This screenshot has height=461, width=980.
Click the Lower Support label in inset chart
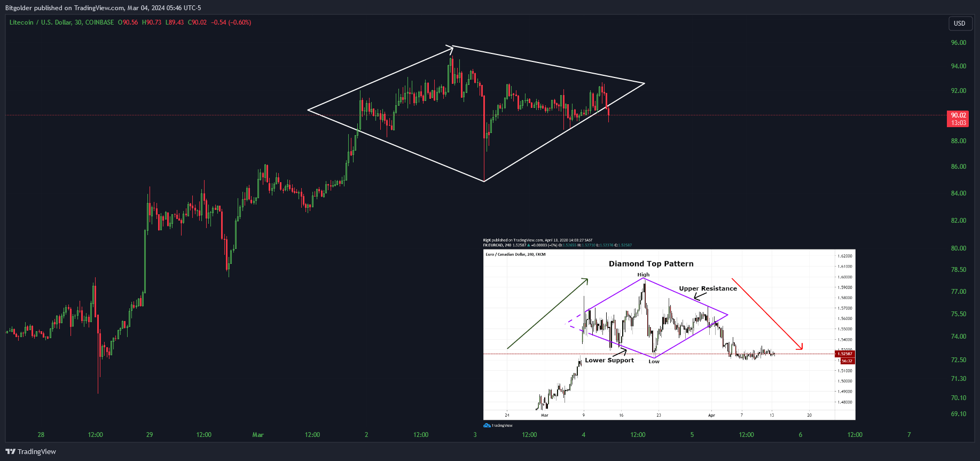pyautogui.click(x=609, y=360)
